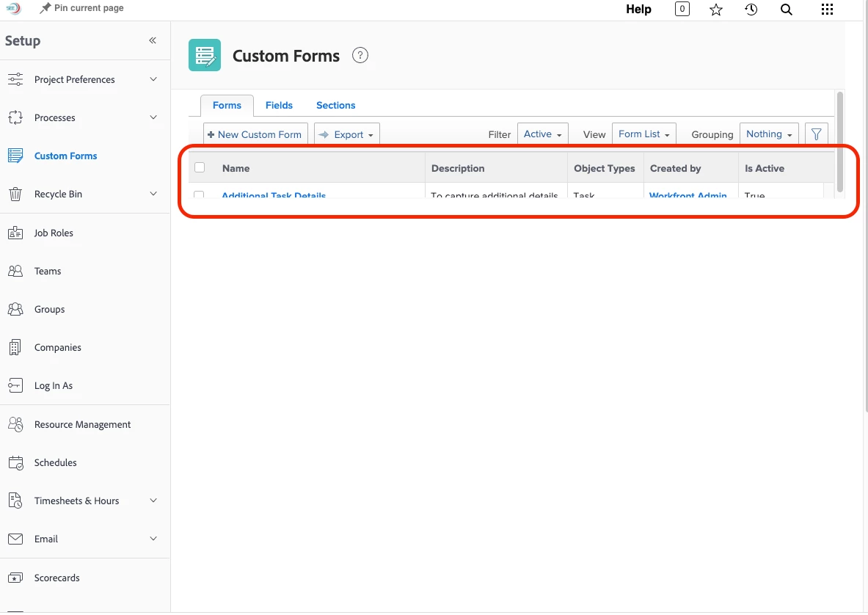The image size is (868, 615).
Task: Click the search magnifier icon
Action: 786,10
